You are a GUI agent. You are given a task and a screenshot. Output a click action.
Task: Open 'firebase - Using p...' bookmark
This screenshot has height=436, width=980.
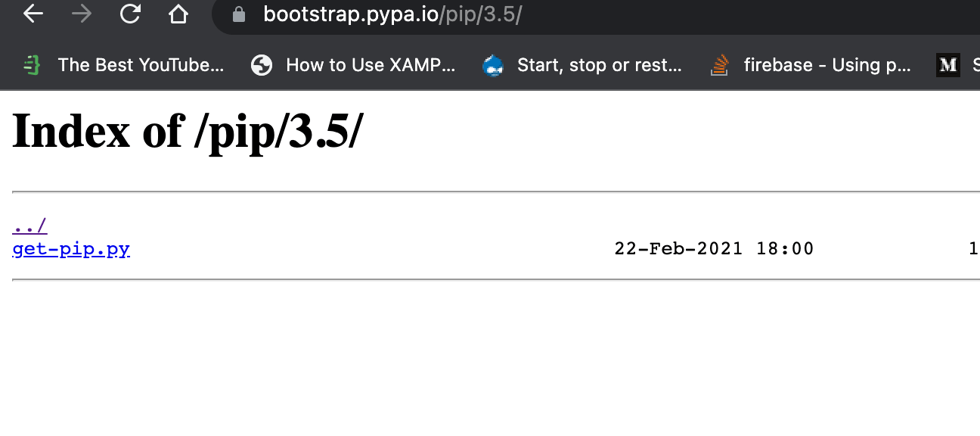point(827,65)
